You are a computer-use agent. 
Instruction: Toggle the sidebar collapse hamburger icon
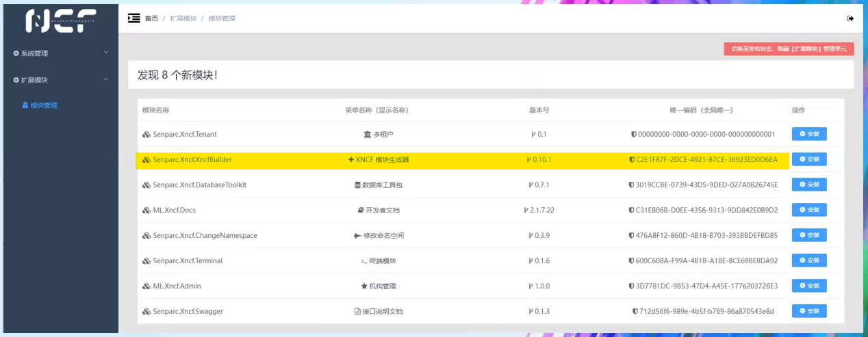click(x=134, y=18)
